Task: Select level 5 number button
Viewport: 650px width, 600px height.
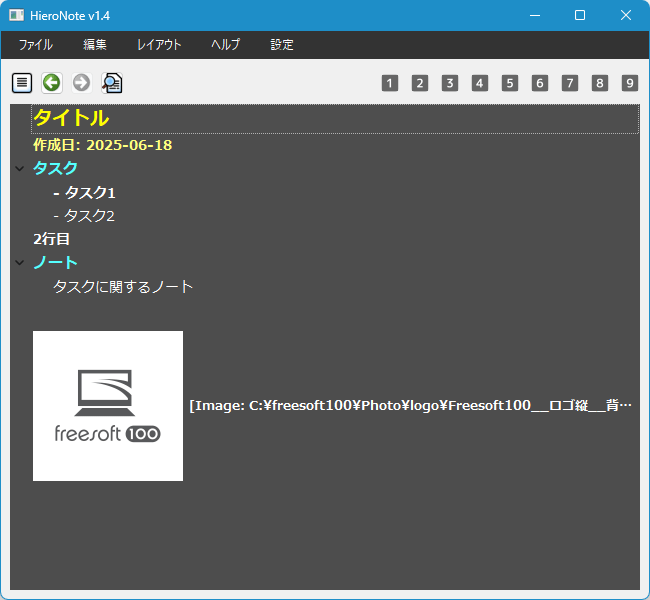Action: [510, 83]
